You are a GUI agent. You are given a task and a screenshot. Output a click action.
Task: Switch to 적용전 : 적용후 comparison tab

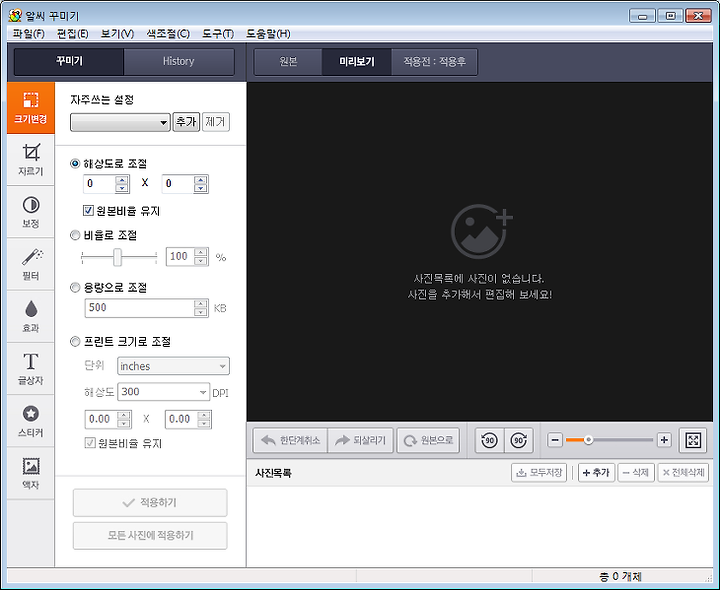[x=434, y=62]
